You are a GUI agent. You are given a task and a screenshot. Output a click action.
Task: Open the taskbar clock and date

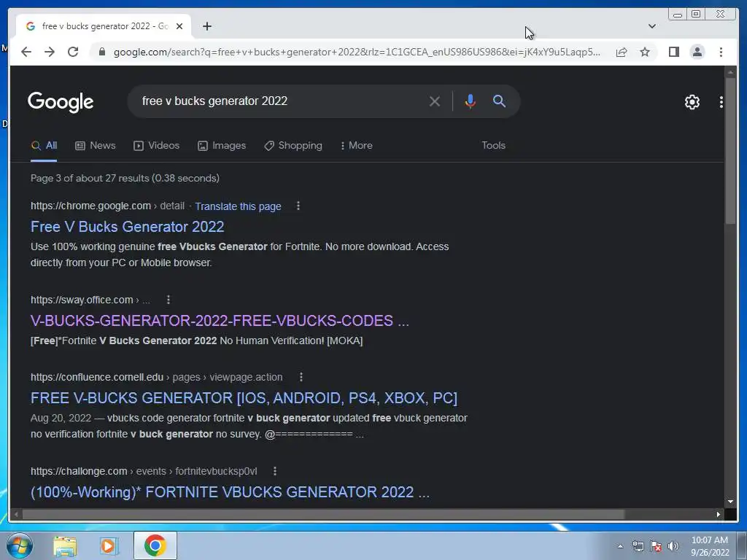[709, 546]
